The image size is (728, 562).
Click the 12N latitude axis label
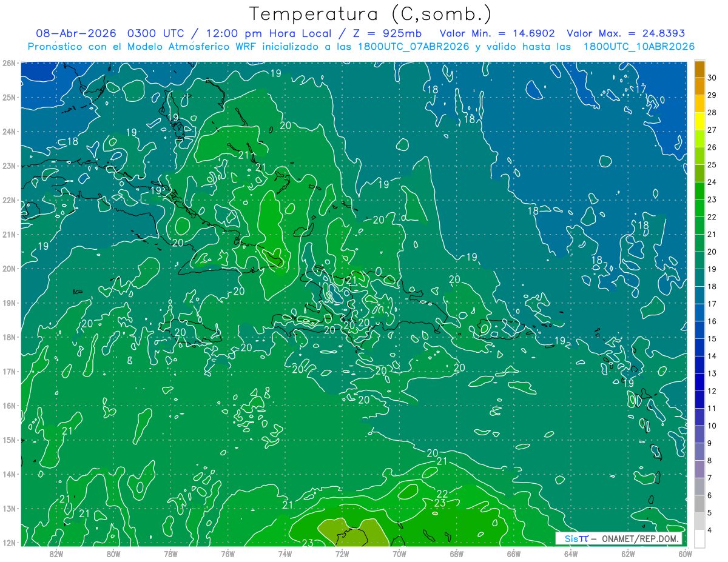click(x=8, y=543)
